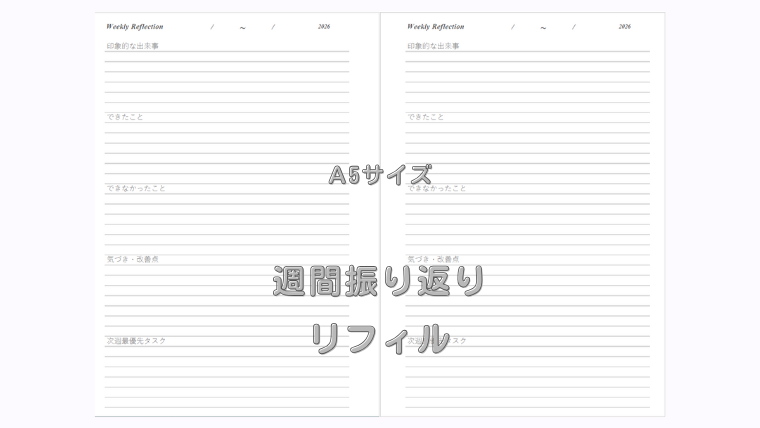Click the A5サイズ overlay text
Image resolution: width=760 pixels, height=428 pixels.
(x=380, y=175)
